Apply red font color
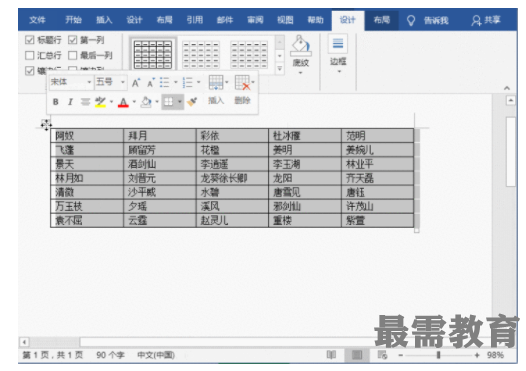The height and width of the screenshot is (371, 526). point(123,102)
